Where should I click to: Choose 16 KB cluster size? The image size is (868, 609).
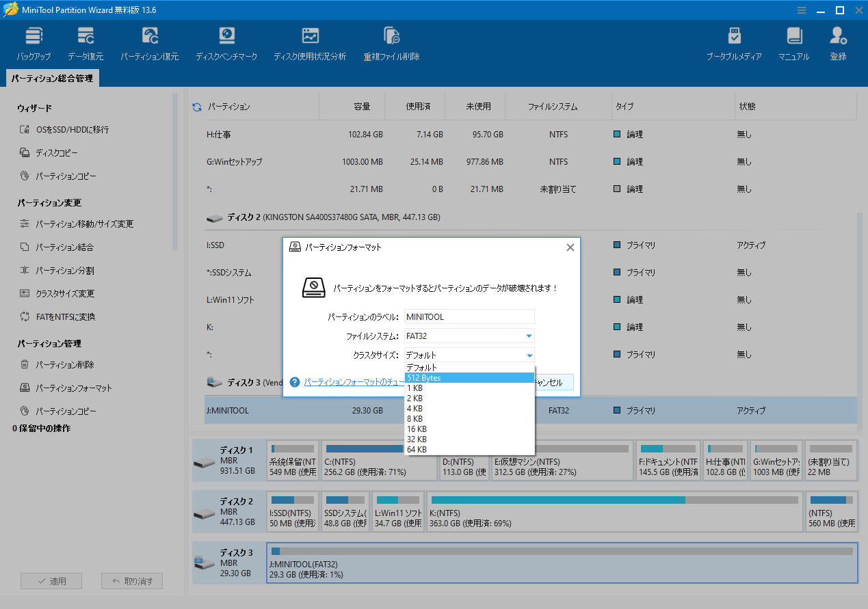[469, 429]
